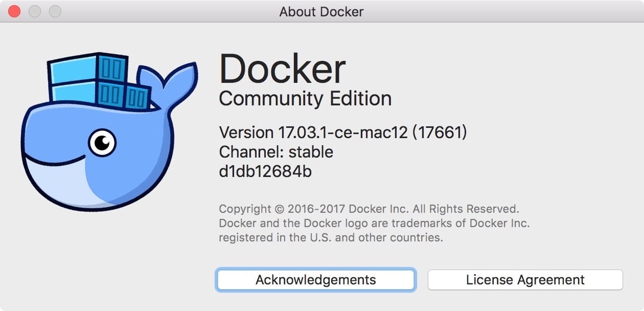The width and height of the screenshot is (644, 311).
Task: Click the copyright 2016-2017 Docker Inc. line
Action: click(369, 209)
